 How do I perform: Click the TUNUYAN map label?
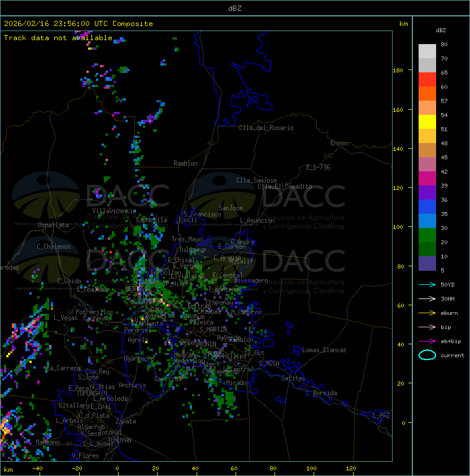coord(120,440)
